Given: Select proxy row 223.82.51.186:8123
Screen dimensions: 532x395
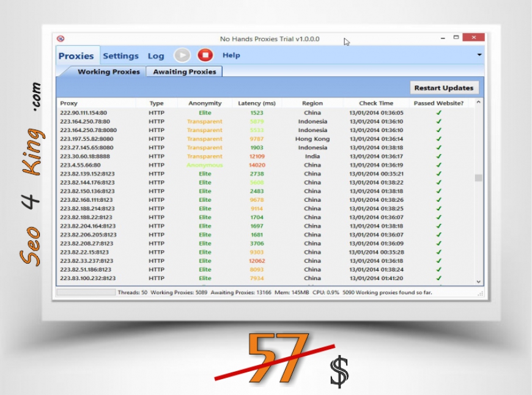Looking at the screenshot, I should (x=265, y=270).
